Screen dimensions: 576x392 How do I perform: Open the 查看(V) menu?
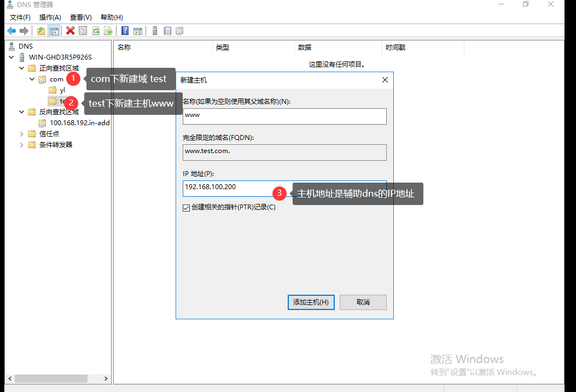pyautogui.click(x=80, y=17)
